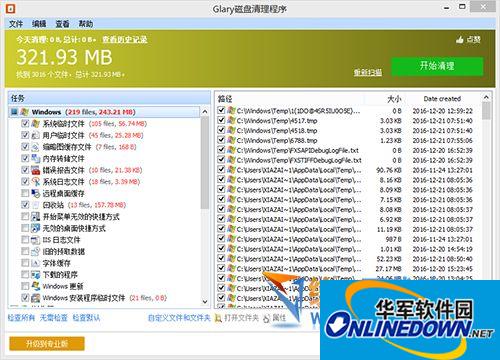This screenshot has height=360, width=500.
Task: Click the 重新扫描 rescan link
Action: pyautogui.click(x=368, y=72)
